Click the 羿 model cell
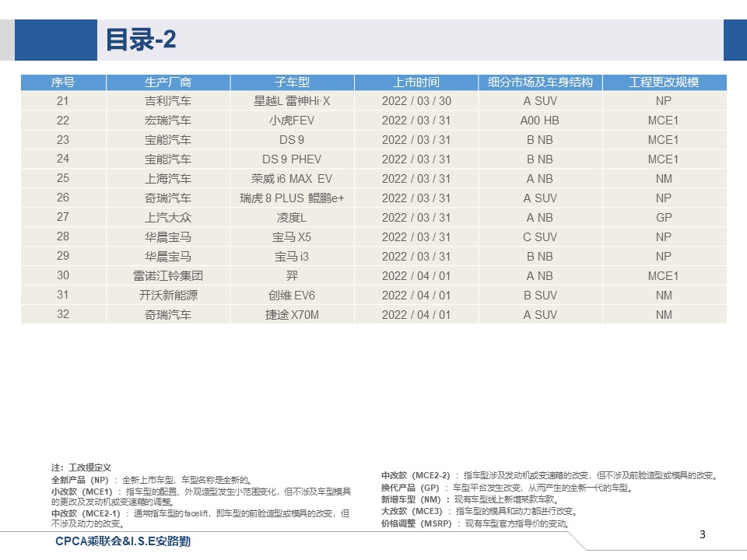 coord(292,275)
